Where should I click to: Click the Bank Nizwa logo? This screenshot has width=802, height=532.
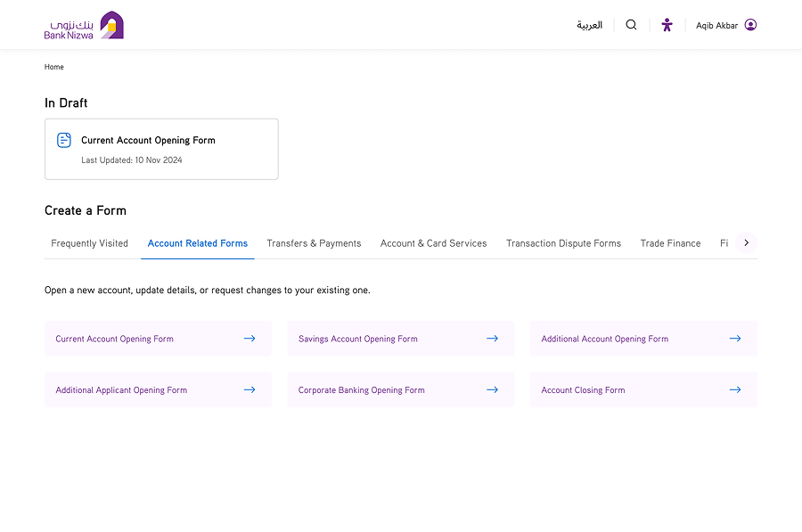[x=84, y=25]
